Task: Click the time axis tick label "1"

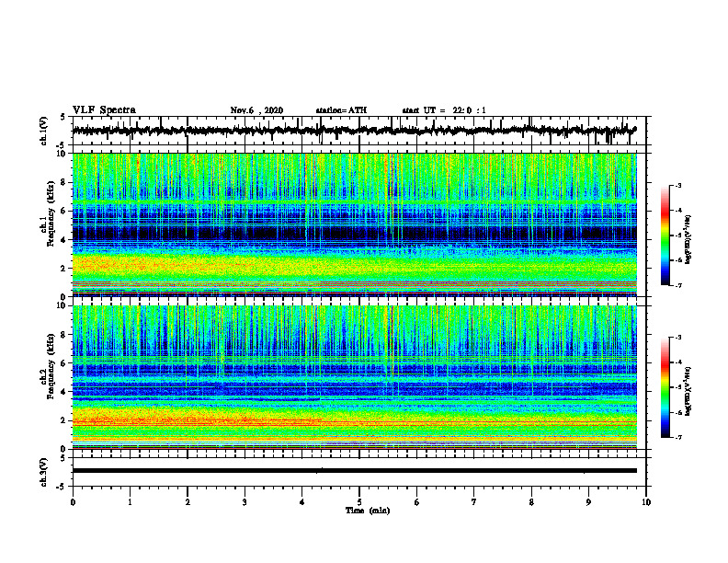Action: 130,502
